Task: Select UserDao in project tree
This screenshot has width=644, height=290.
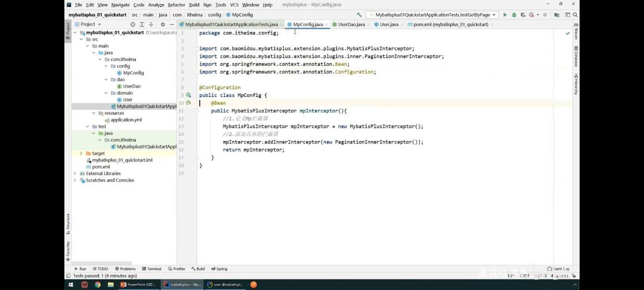Action: pos(128,86)
